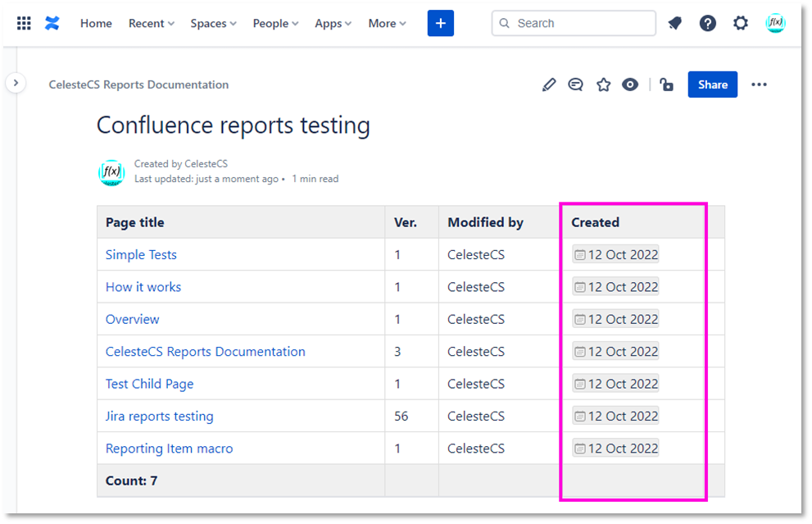Click calendar icon in Reporting Item macro row
The height and width of the screenshot is (524, 812).
(580, 449)
